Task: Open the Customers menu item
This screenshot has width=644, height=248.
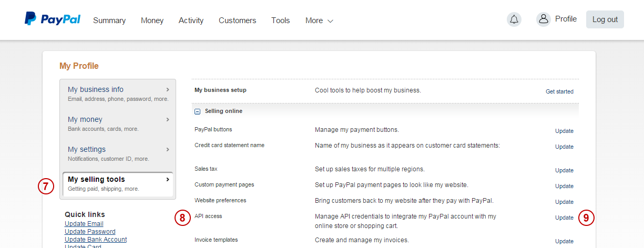Action: (237, 20)
